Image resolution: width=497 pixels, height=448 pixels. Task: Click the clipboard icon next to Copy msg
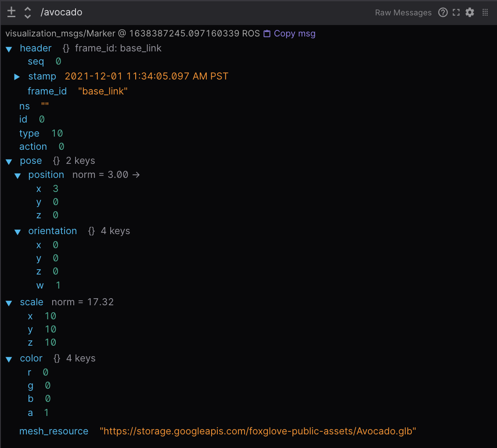pyautogui.click(x=267, y=34)
